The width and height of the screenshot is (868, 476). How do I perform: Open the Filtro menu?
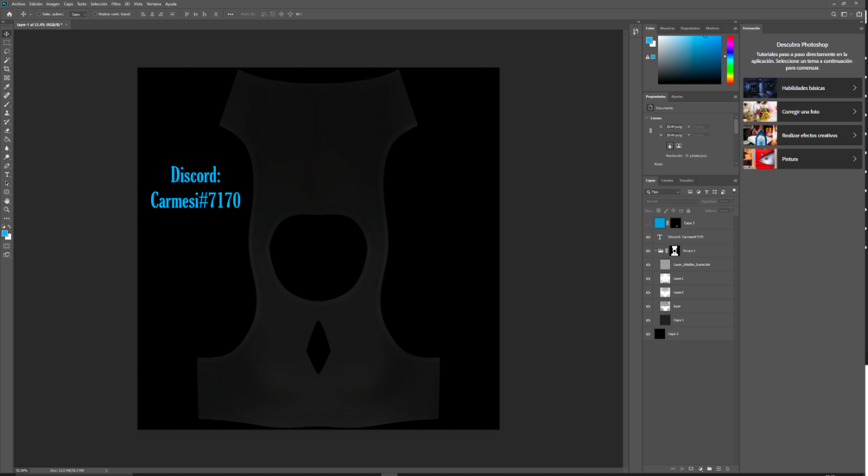point(116,3)
